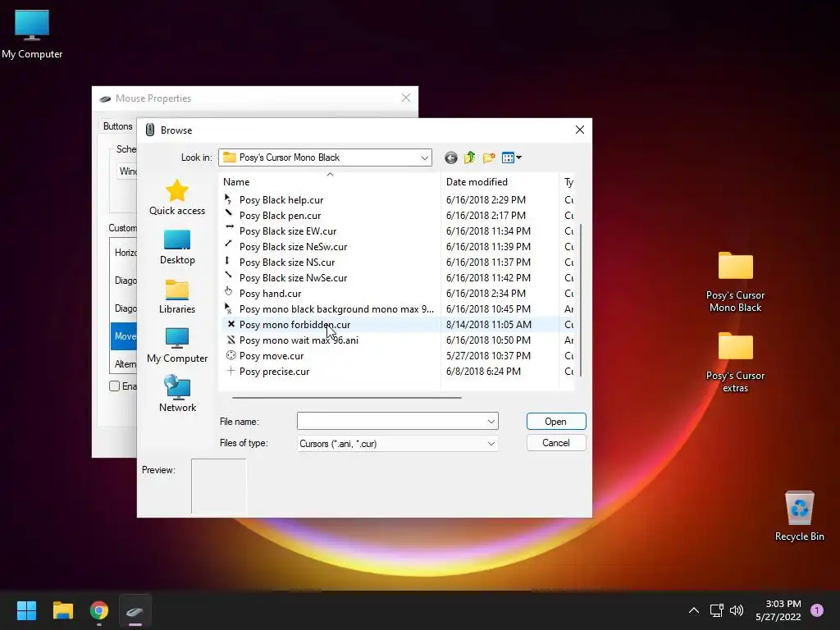Select the Posy mono forbidden.cur file icon
Screen dimensions: 840x630
[x=231, y=324]
